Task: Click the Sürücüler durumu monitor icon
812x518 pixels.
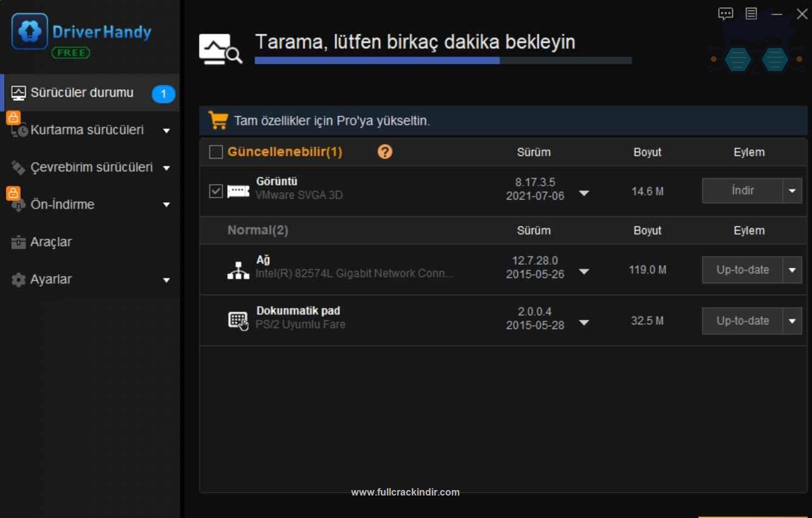Action: (19, 93)
